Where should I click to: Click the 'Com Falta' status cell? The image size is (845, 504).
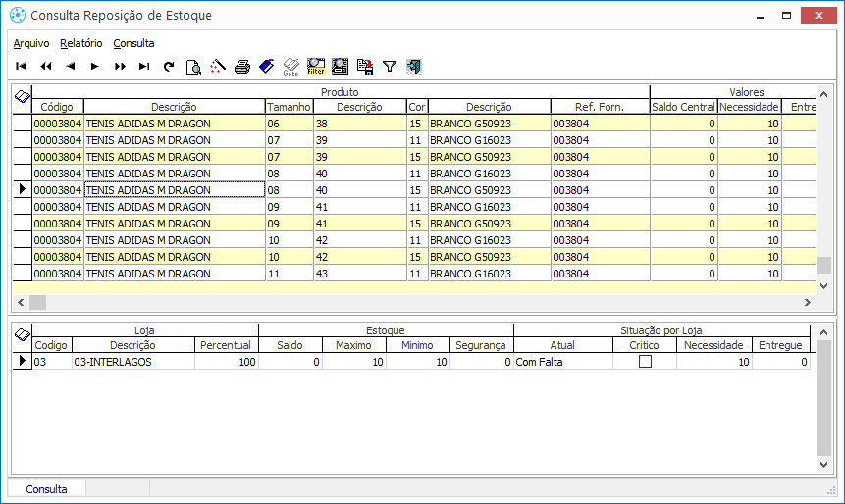(563, 362)
